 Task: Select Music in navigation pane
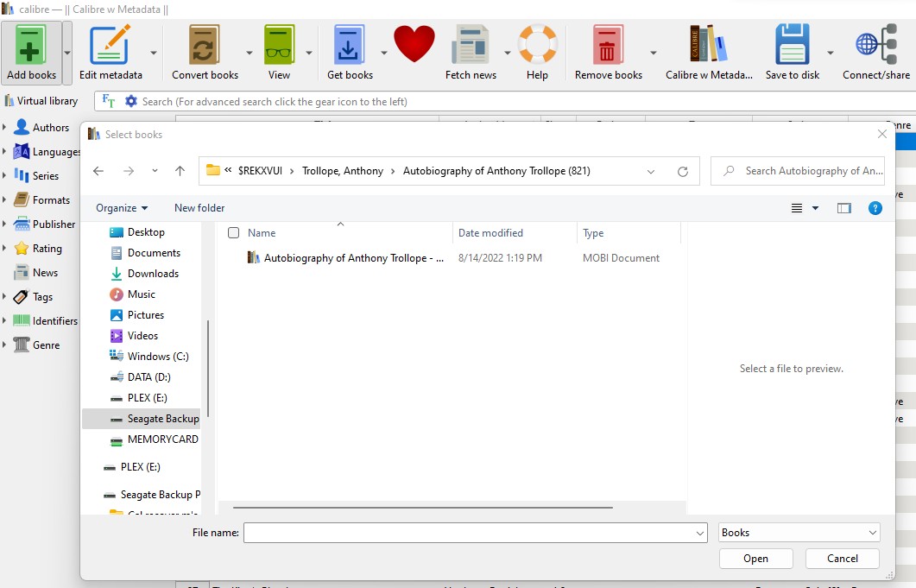[142, 294]
